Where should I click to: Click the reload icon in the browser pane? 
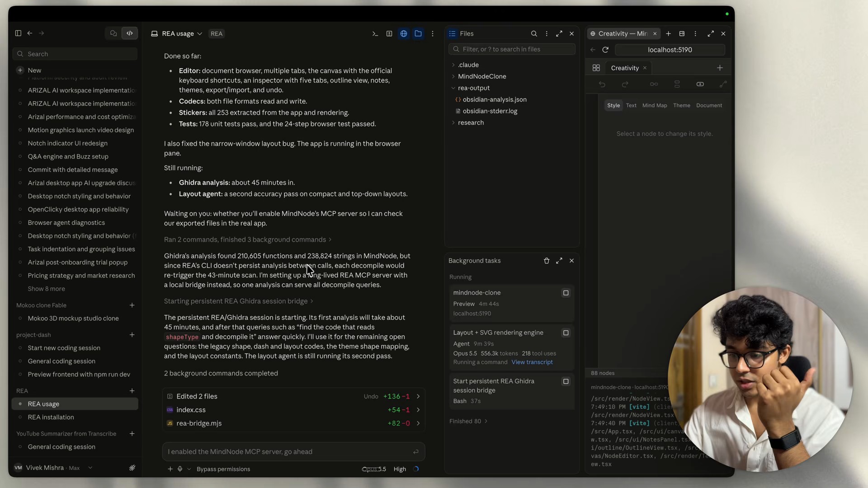tap(605, 50)
